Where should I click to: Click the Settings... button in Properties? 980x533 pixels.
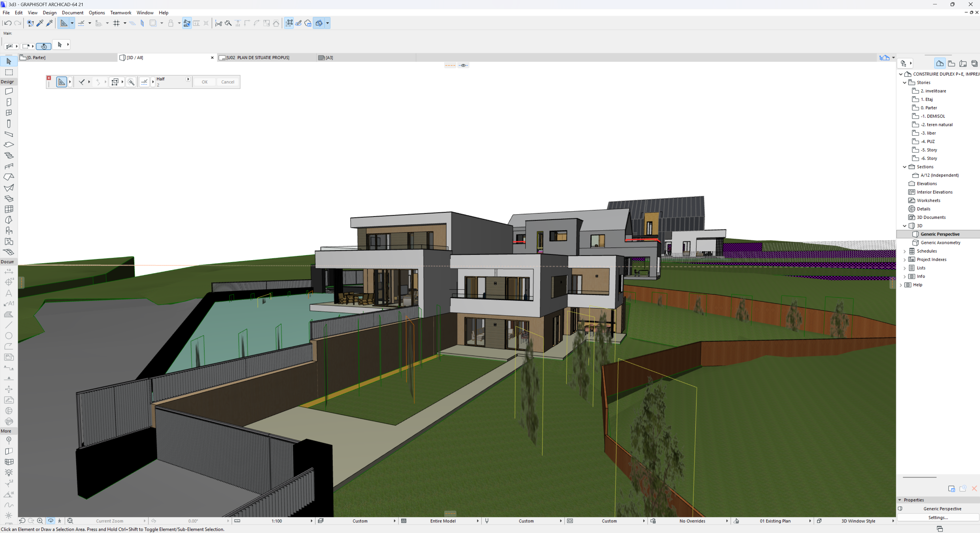click(938, 517)
